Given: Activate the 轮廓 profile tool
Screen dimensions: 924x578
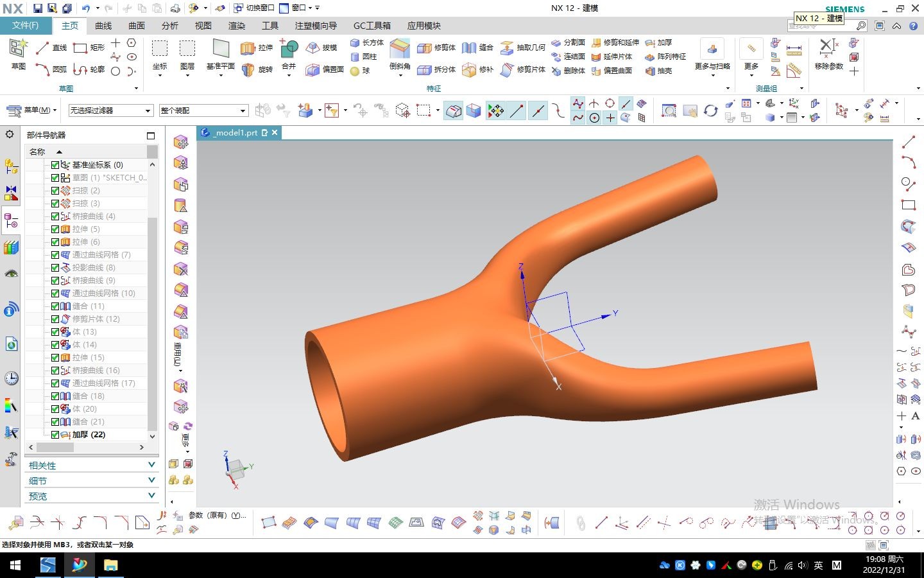Looking at the screenshot, I should (89, 69).
